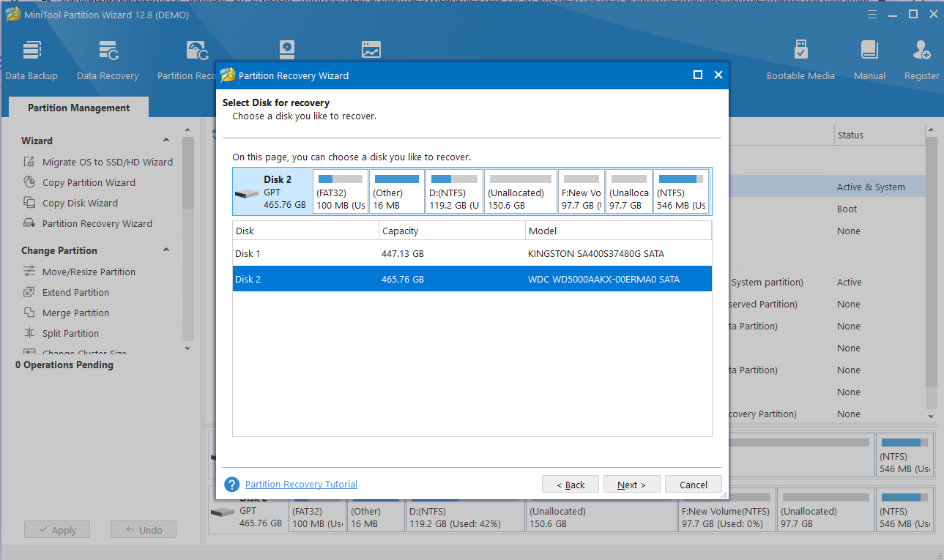
Task: Click Extend Partition label
Action: click(x=75, y=292)
